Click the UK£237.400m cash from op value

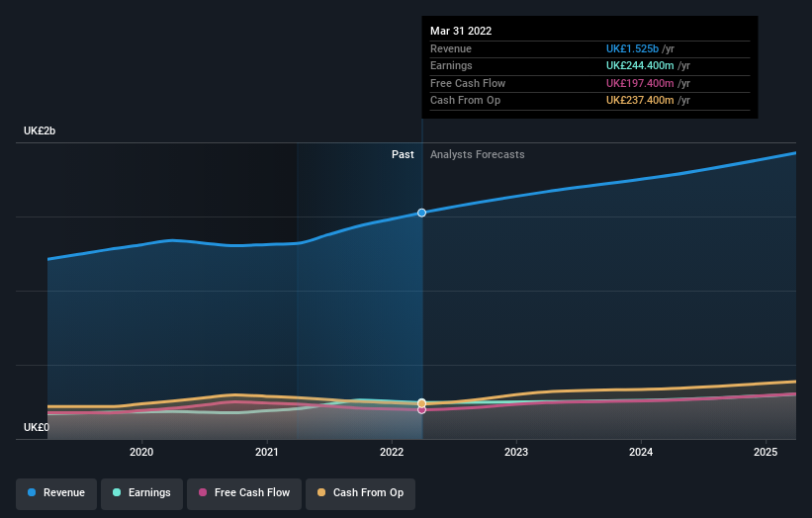[640, 101]
